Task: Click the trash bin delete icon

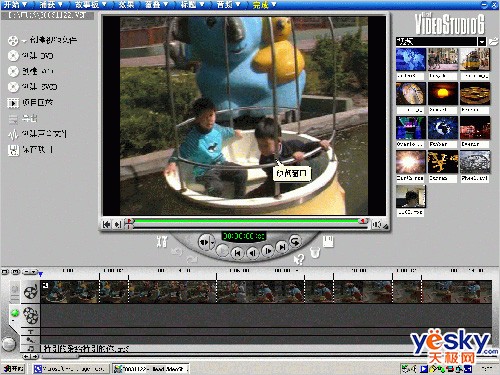Action: pos(314,252)
